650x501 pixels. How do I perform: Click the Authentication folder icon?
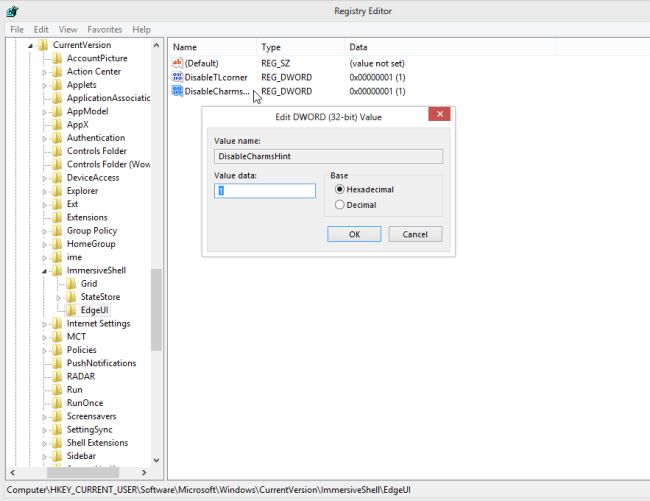(x=57, y=138)
